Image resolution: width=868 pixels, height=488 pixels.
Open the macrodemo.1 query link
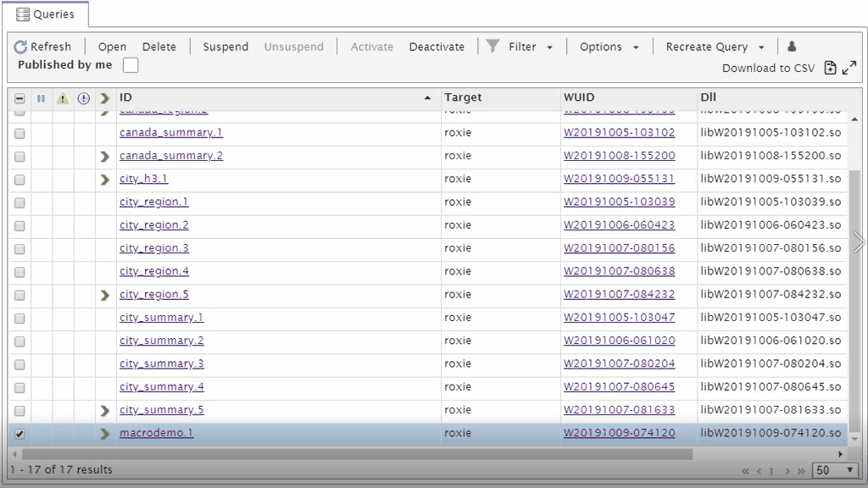point(157,433)
